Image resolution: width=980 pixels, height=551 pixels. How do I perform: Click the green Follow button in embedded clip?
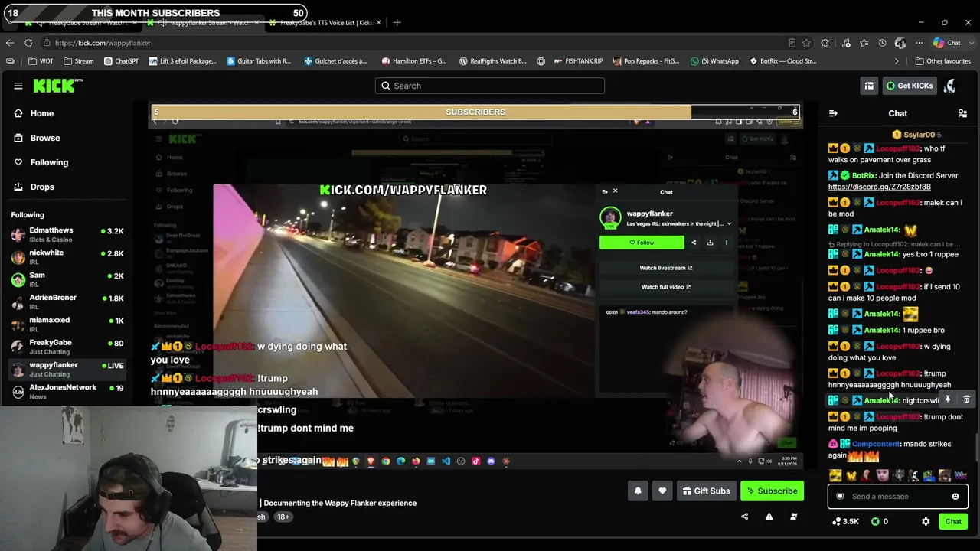(642, 243)
